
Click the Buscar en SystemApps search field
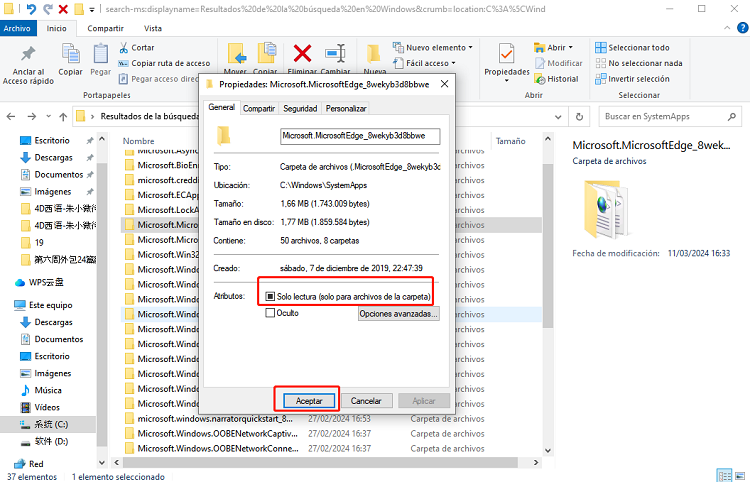coord(670,116)
